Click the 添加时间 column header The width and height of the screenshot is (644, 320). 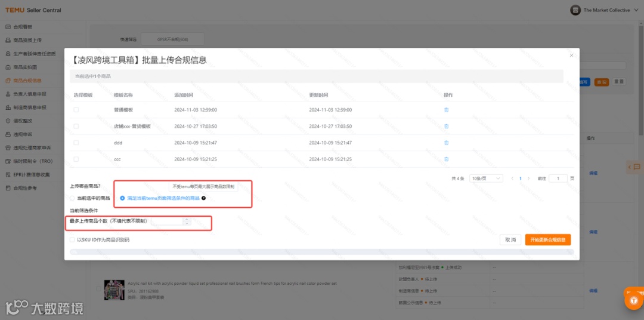pos(184,95)
